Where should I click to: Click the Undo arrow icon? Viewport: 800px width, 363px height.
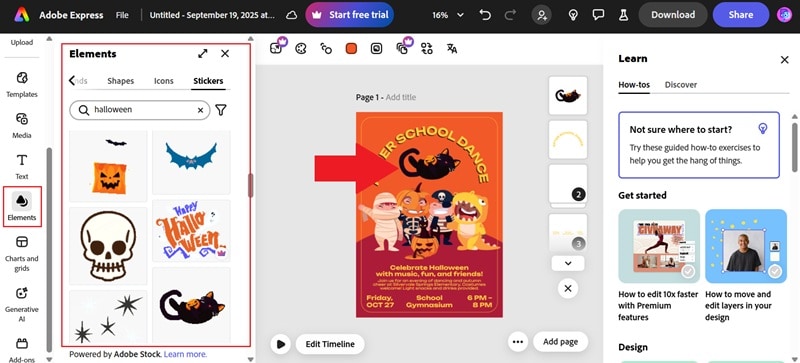[x=485, y=15]
